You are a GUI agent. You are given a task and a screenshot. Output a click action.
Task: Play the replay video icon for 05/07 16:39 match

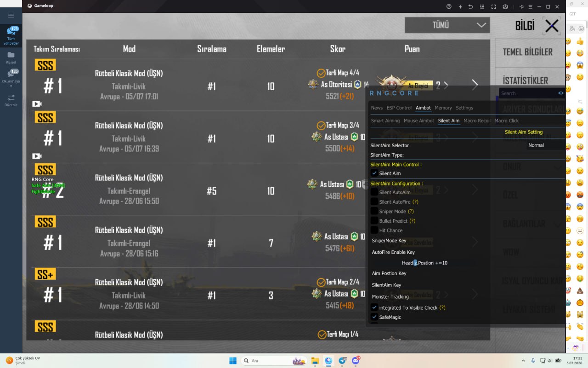point(37,156)
